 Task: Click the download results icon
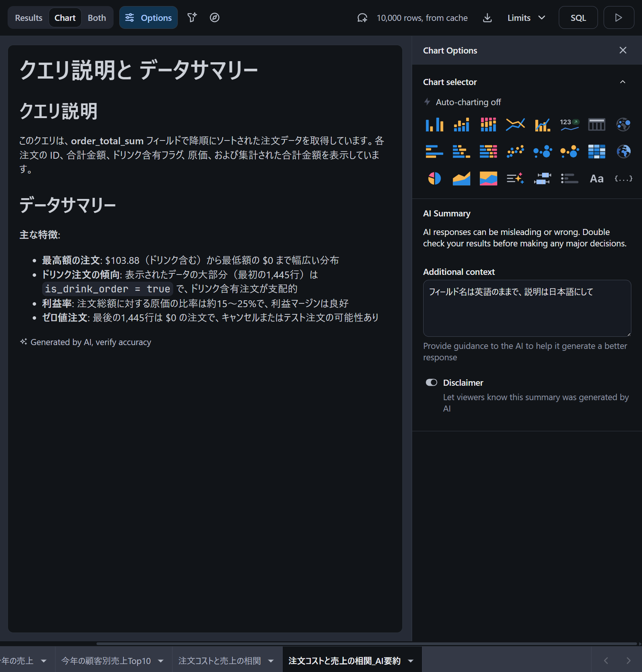(x=487, y=18)
